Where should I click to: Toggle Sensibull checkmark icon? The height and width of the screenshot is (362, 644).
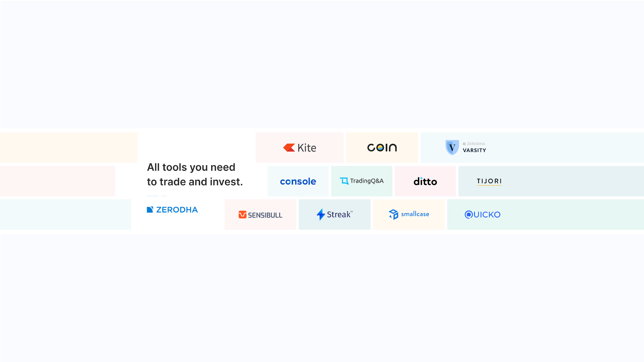tap(242, 214)
